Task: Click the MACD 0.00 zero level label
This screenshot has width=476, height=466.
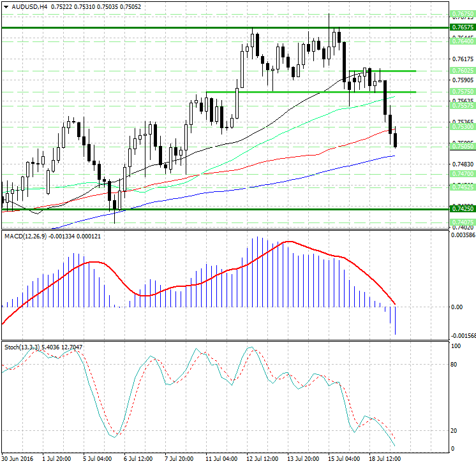Action: (457, 307)
